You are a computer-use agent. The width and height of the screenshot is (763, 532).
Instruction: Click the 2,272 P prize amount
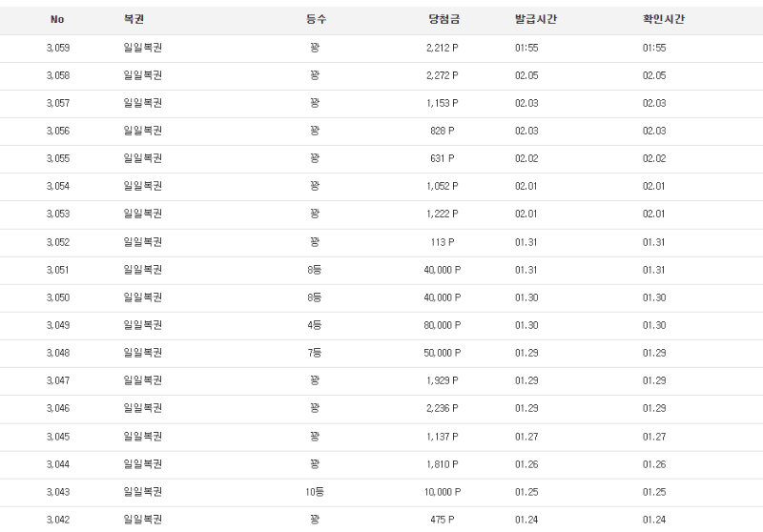443,75
